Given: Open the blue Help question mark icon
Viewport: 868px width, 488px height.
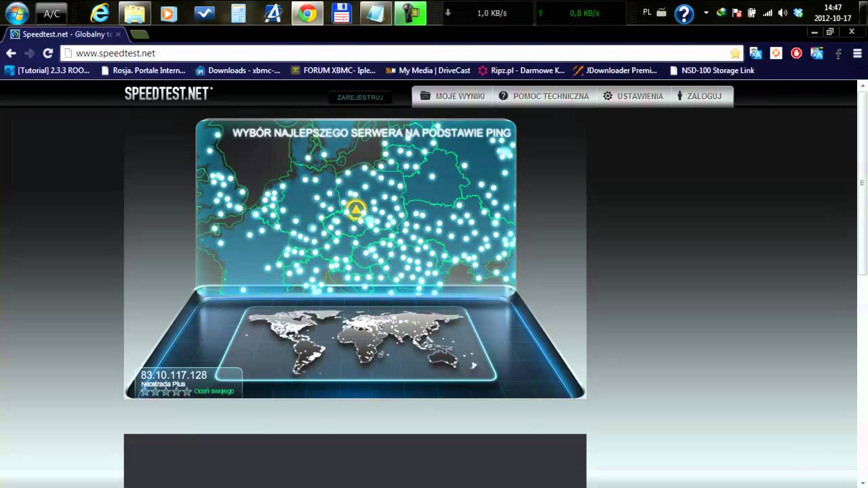Looking at the screenshot, I should point(684,14).
